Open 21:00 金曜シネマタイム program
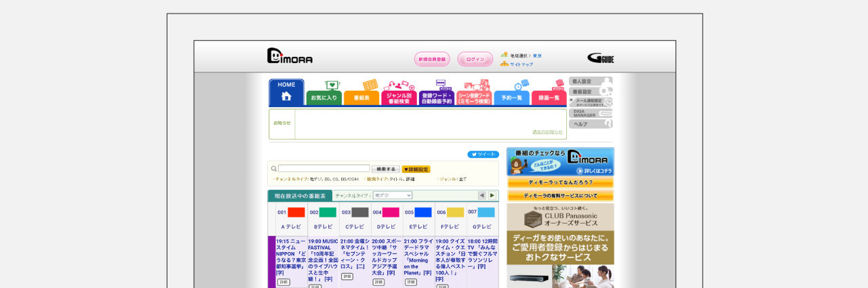Viewport: 868px width, 288px height. [355, 253]
